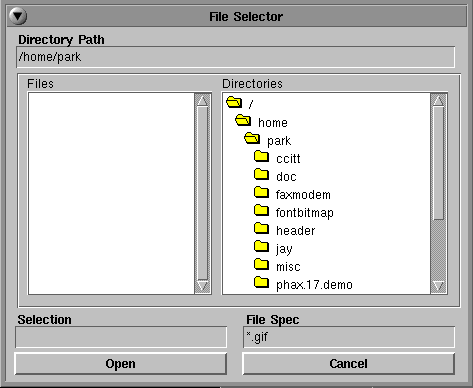Click the File Spec field containing *.gif
The width and height of the screenshot is (473, 388).
(x=349, y=337)
